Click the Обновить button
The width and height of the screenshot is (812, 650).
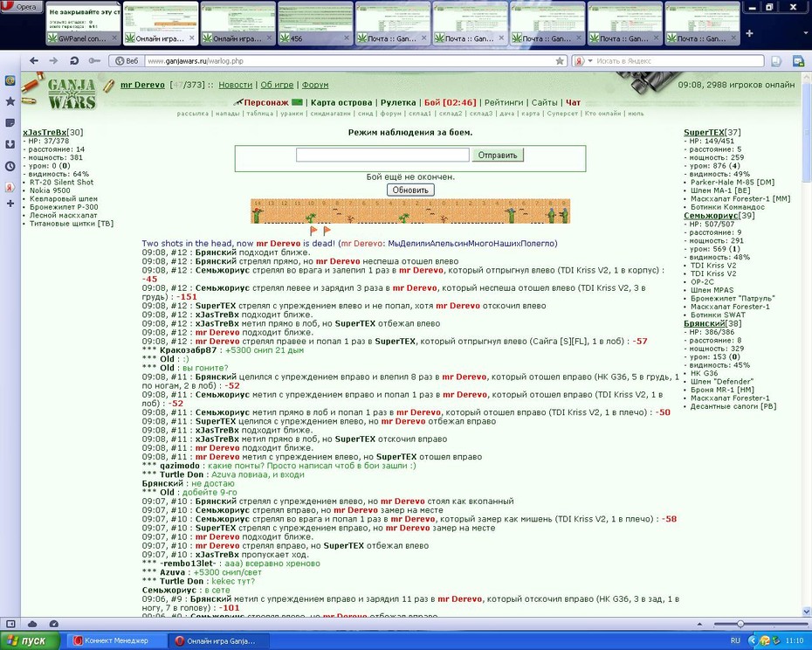tap(410, 190)
